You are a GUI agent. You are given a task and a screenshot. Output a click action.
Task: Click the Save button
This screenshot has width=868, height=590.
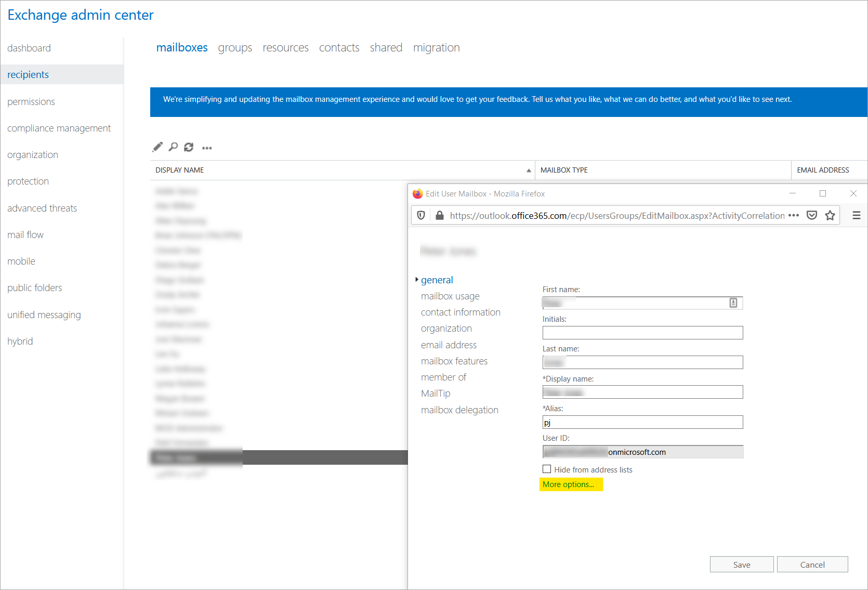(742, 565)
